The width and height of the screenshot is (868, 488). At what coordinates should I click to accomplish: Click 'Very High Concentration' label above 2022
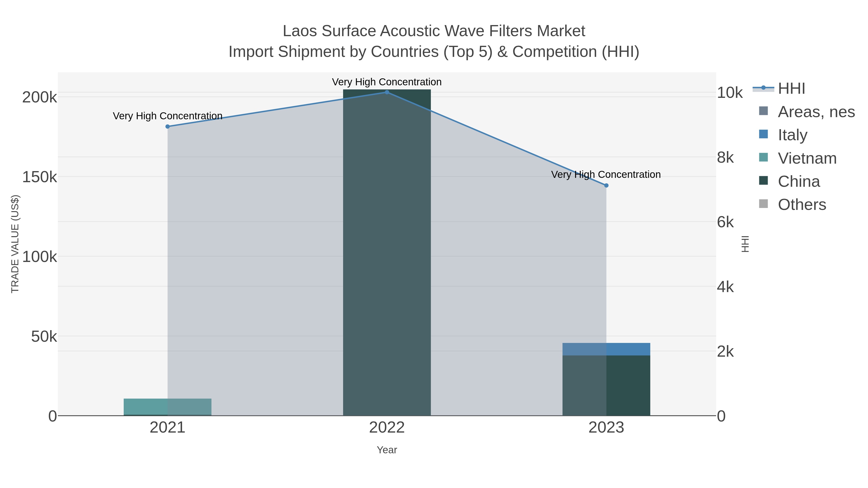[x=387, y=82]
